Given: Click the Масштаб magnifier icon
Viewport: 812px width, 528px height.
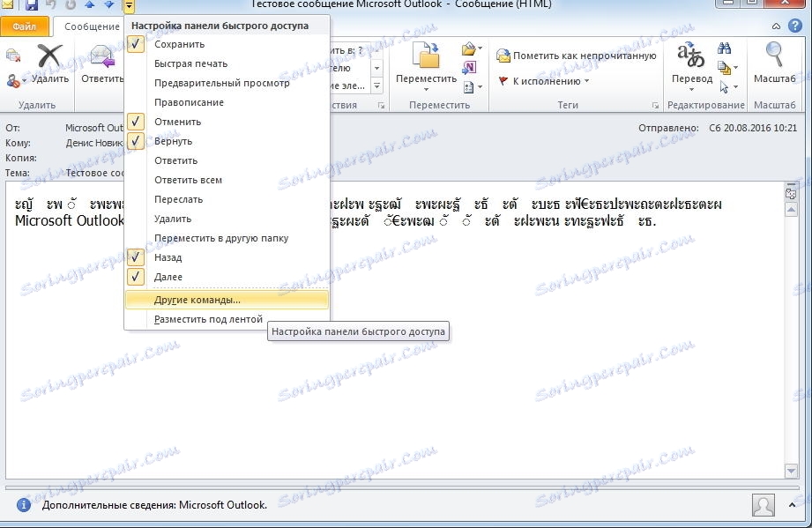Looking at the screenshot, I should pos(774,55).
